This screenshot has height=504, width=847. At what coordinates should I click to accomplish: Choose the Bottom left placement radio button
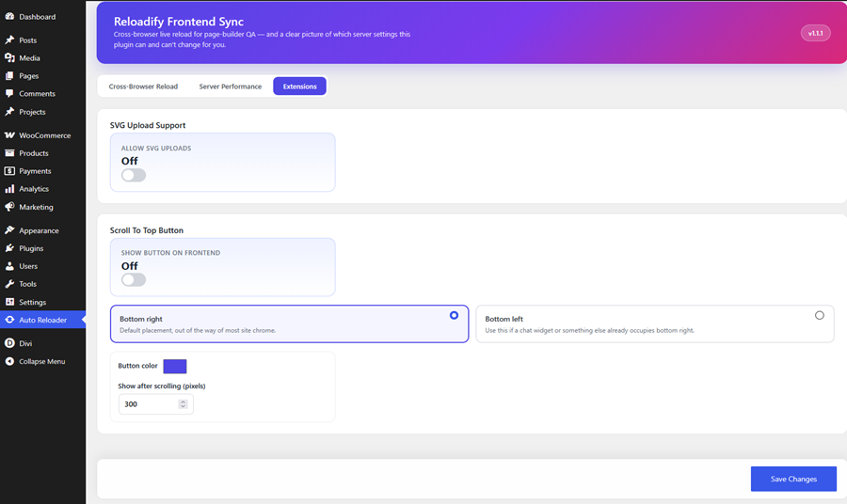coord(820,315)
